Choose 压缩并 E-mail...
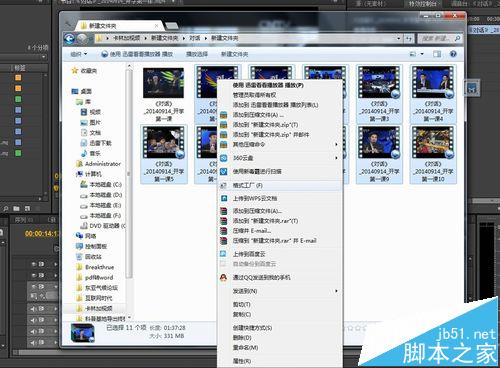Screen dimensions: 500x368 coord(252,231)
